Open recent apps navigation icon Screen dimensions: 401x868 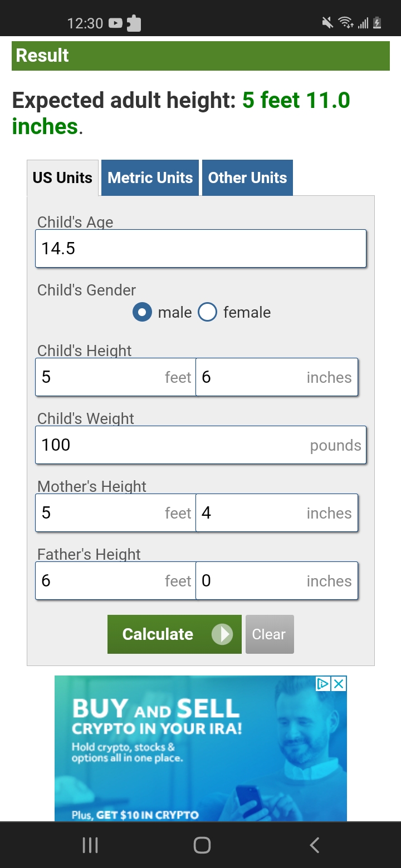(90, 846)
